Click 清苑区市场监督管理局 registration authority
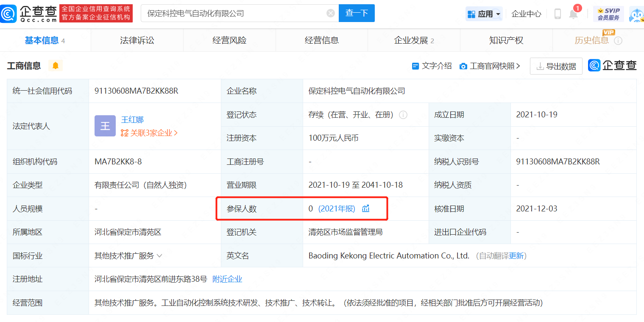The image size is (644, 322). (346, 232)
